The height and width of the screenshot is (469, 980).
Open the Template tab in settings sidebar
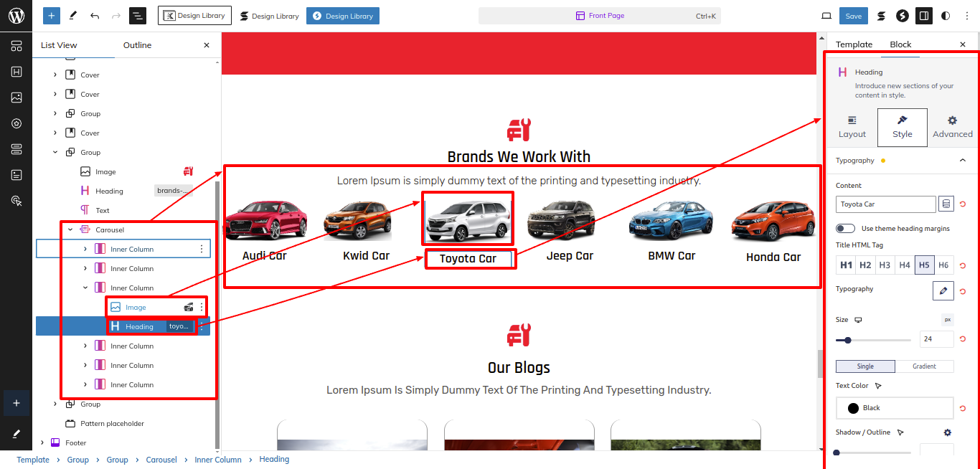coord(854,44)
